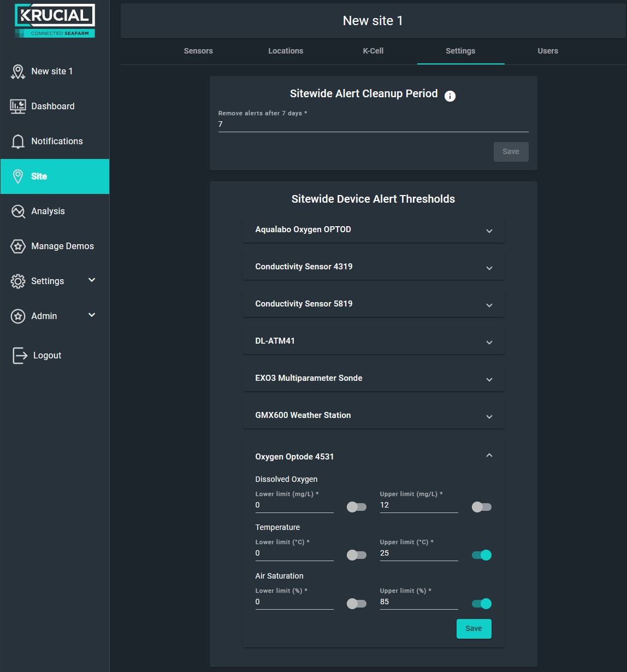627x672 pixels.
Task: Click the Analysis magnifier icon
Action: click(x=18, y=211)
